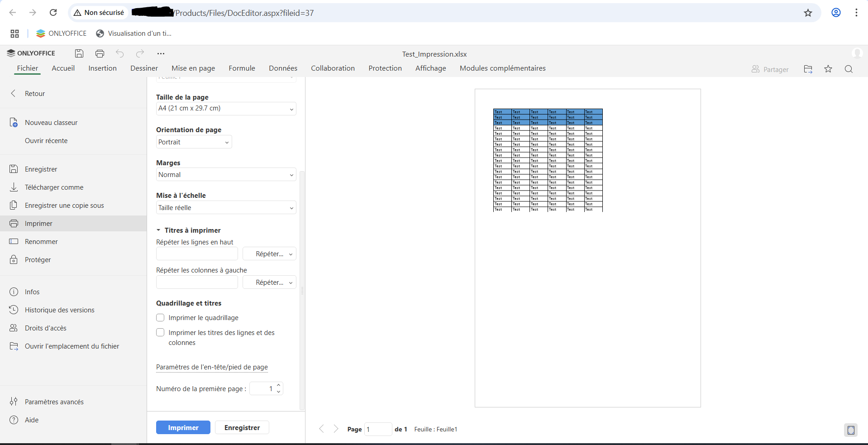Viewport: 868px width, 445px height.
Task: Click the Partager button
Action: (x=770, y=69)
